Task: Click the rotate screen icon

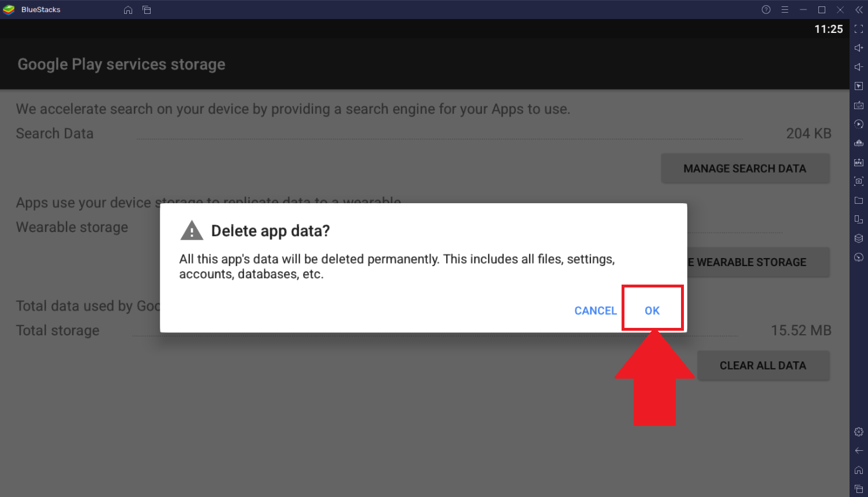Action: 859,219
